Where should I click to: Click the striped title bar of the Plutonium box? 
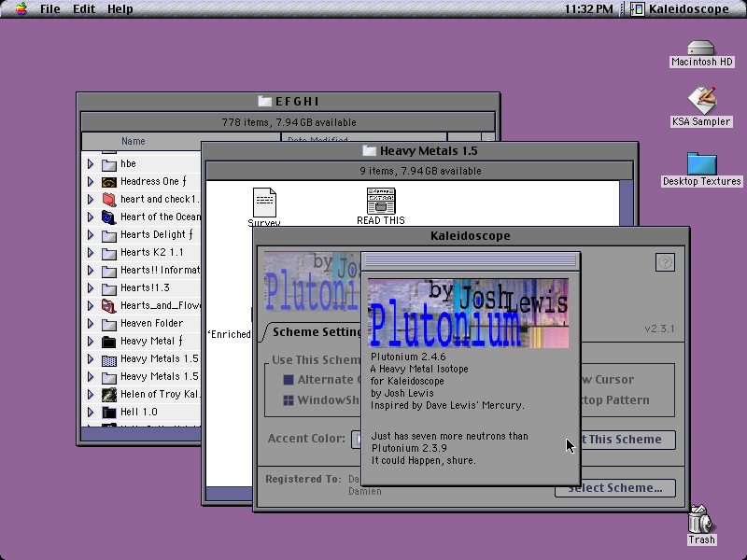pyautogui.click(x=471, y=261)
